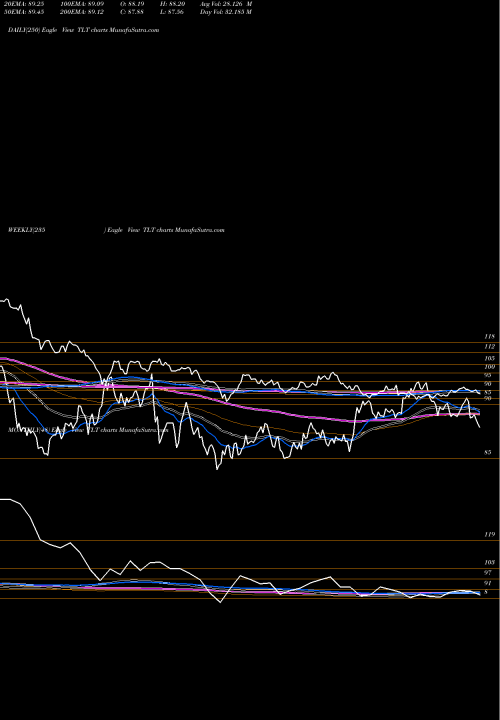Click the "Day Vol" reading

[225, 12]
